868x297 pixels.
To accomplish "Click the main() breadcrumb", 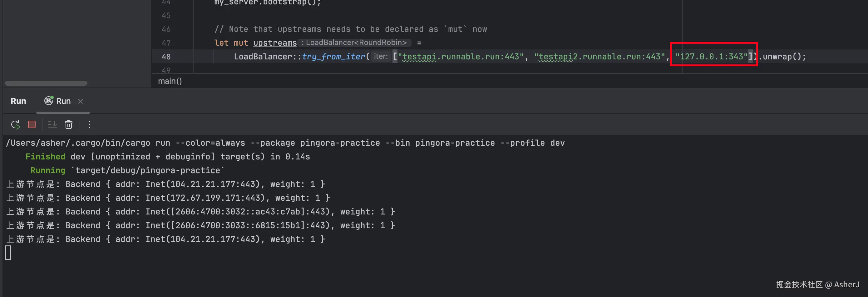I will [x=170, y=81].
